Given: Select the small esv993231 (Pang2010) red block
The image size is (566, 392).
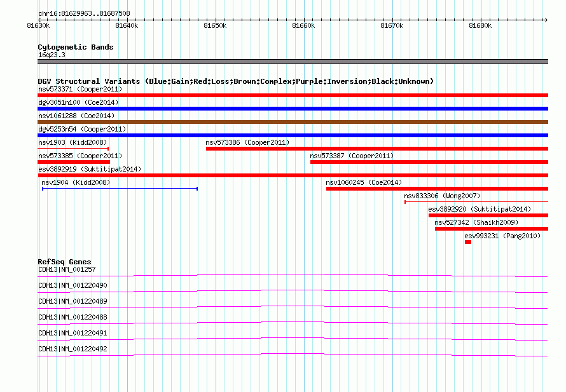Looking at the screenshot, I should 468,242.
